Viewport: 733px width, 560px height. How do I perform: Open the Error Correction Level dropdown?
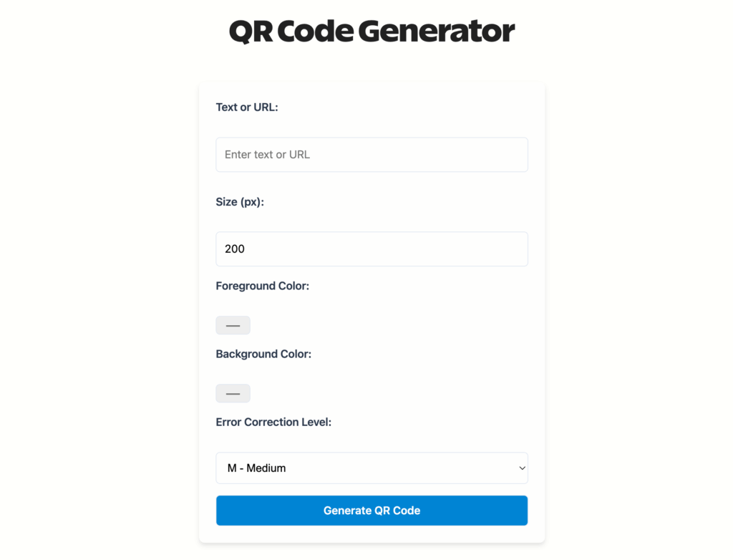(372, 468)
